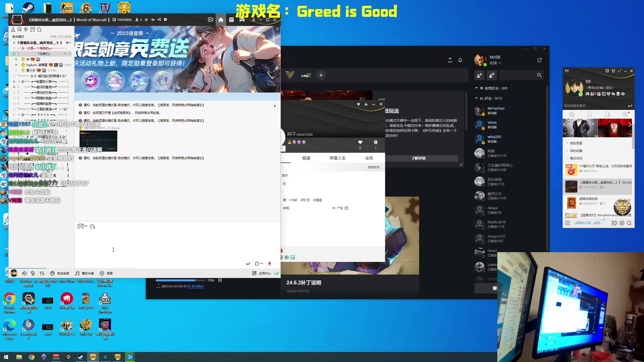Open the member list person icon in sidebar
This screenshot has width=644, height=362.
13,30
